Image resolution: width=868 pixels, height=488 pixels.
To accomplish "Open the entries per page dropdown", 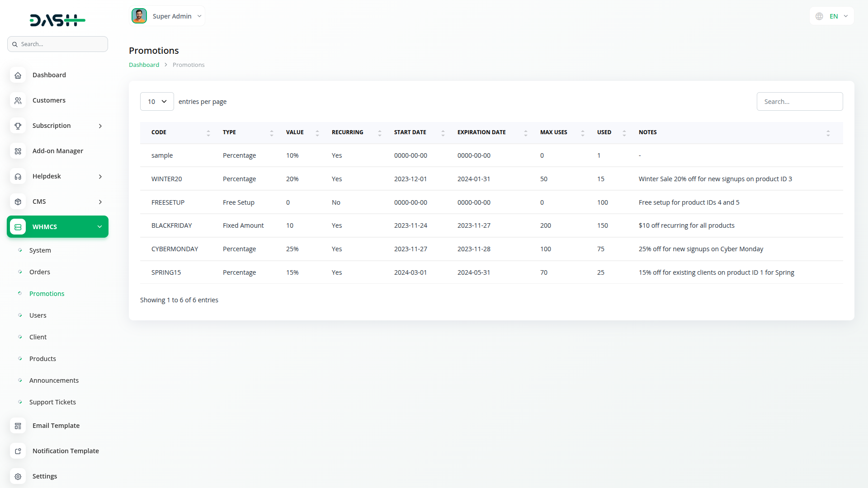I will pos(157,102).
